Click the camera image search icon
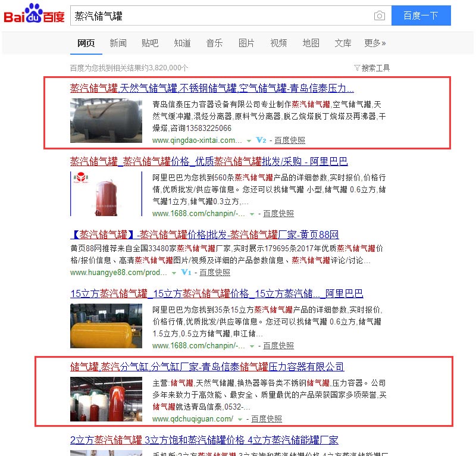Image resolution: width=476 pixels, height=456 pixels. coord(379,15)
